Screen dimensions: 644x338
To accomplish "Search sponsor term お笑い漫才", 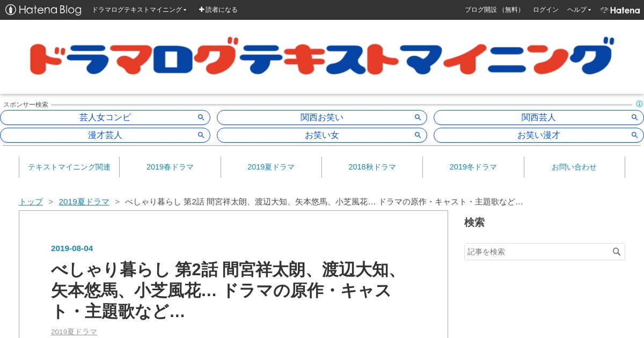I will [x=539, y=135].
